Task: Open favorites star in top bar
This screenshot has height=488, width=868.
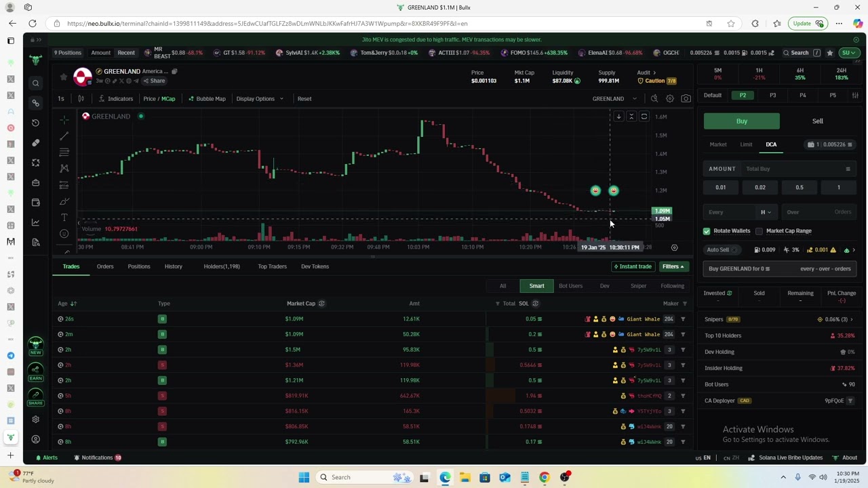Action: pos(829,53)
